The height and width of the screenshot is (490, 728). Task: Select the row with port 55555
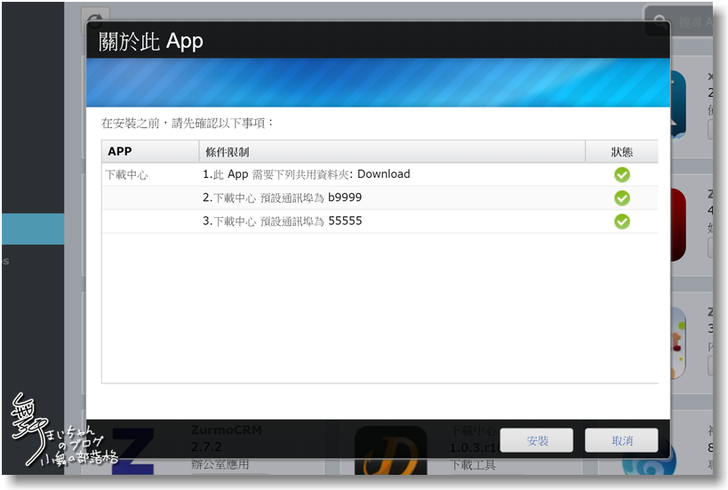380,221
